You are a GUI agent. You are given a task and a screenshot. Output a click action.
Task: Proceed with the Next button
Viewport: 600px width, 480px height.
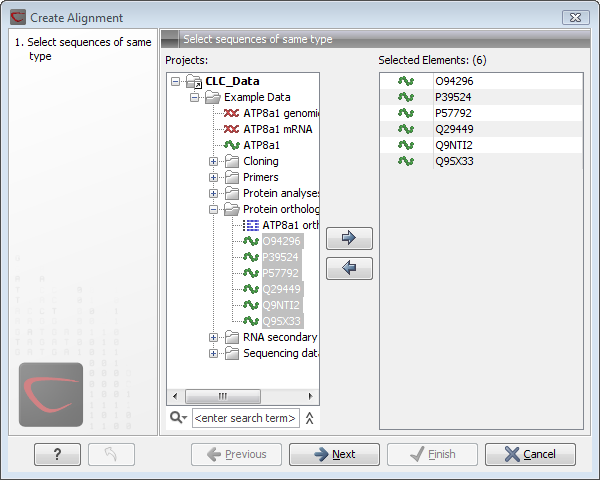(334, 454)
